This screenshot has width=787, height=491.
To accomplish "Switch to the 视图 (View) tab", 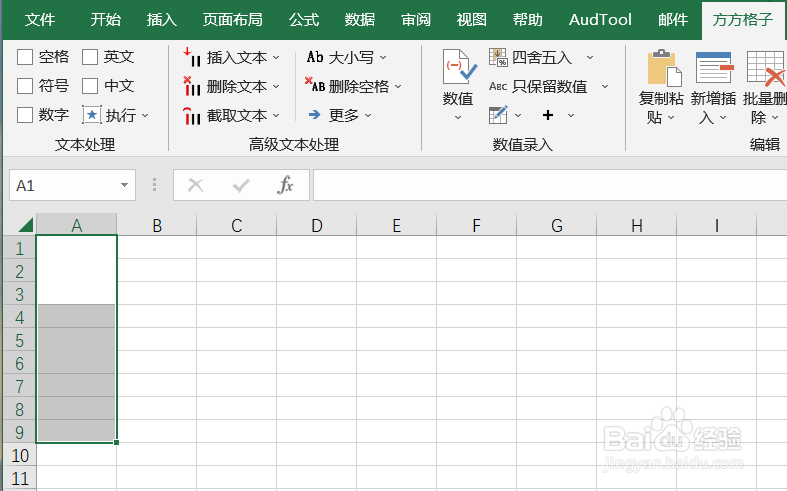I will (472, 20).
